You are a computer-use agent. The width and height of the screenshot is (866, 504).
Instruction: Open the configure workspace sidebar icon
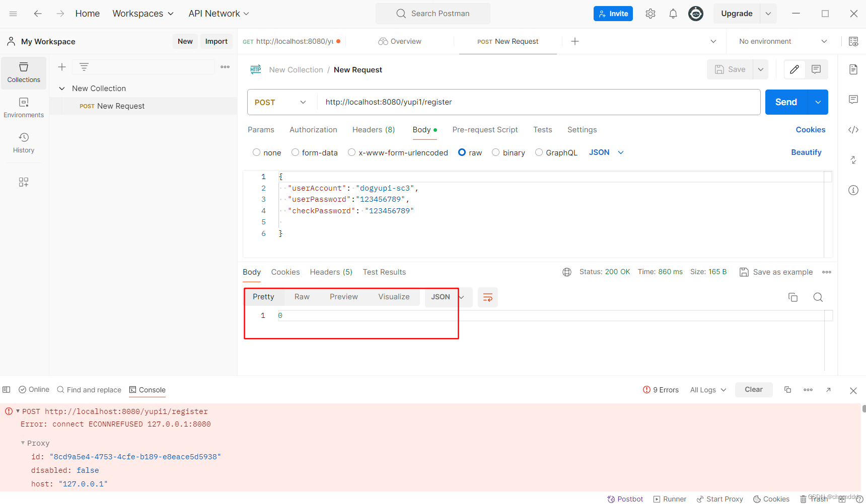point(24,182)
